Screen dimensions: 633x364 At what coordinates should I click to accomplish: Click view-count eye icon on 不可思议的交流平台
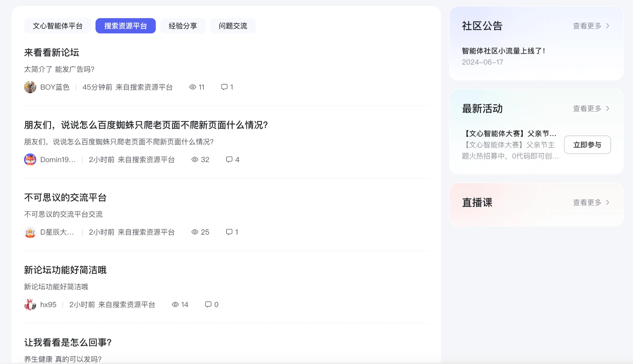[x=195, y=232]
